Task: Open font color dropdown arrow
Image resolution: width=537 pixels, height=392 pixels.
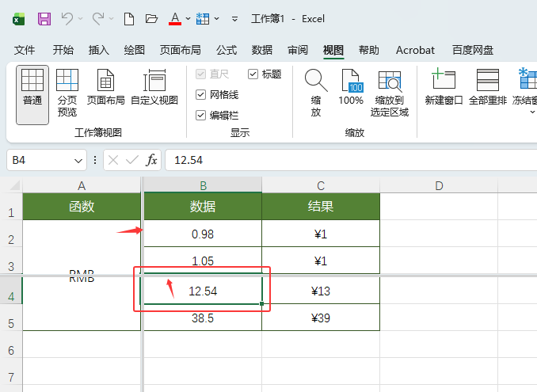Action: 188,19
